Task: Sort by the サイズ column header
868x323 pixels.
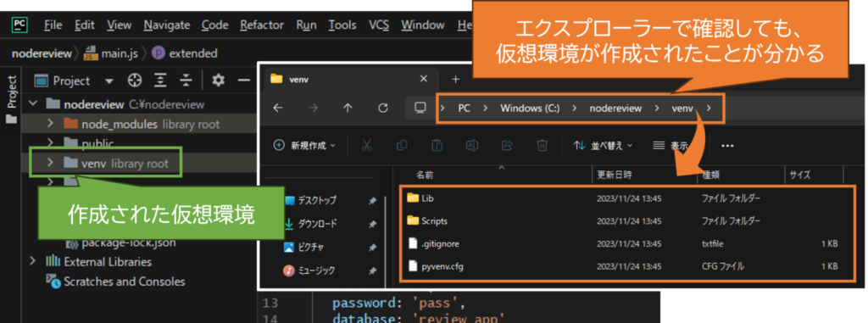Action: click(800, 175)
